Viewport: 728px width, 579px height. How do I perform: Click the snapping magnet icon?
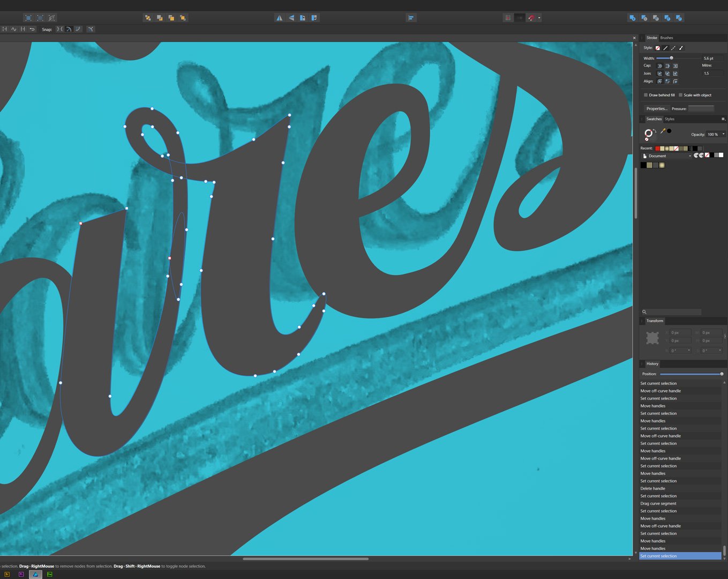click(531, 18)
